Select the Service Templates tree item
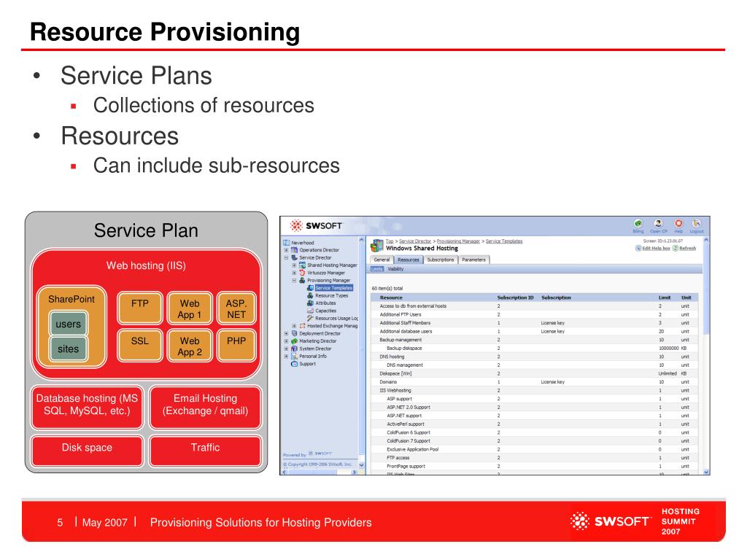Screen dimensions: 747x560 coord(333,288)
